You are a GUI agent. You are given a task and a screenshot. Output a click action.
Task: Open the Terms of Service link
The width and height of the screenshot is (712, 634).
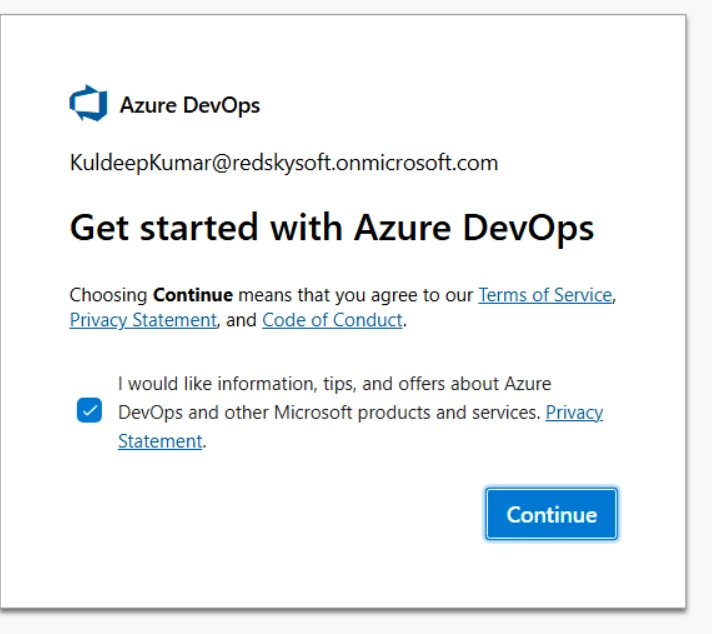pyautogui.click(x=545, y=295)
